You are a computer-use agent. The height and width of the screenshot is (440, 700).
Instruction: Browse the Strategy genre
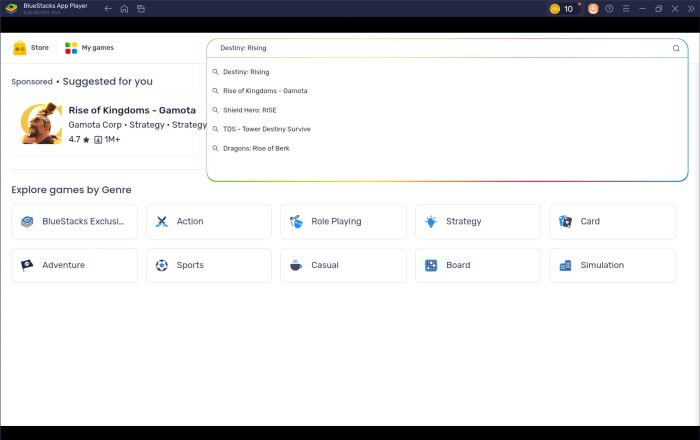478,221
